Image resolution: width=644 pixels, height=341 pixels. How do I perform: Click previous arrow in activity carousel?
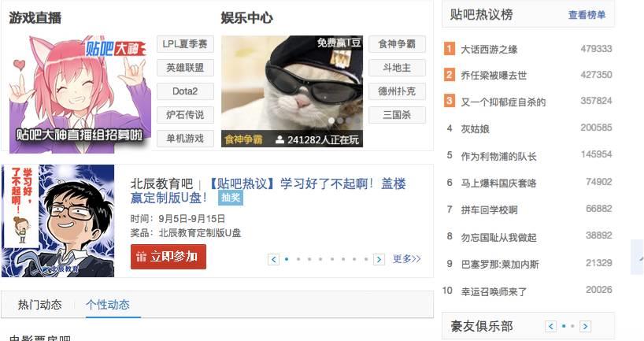273,259
